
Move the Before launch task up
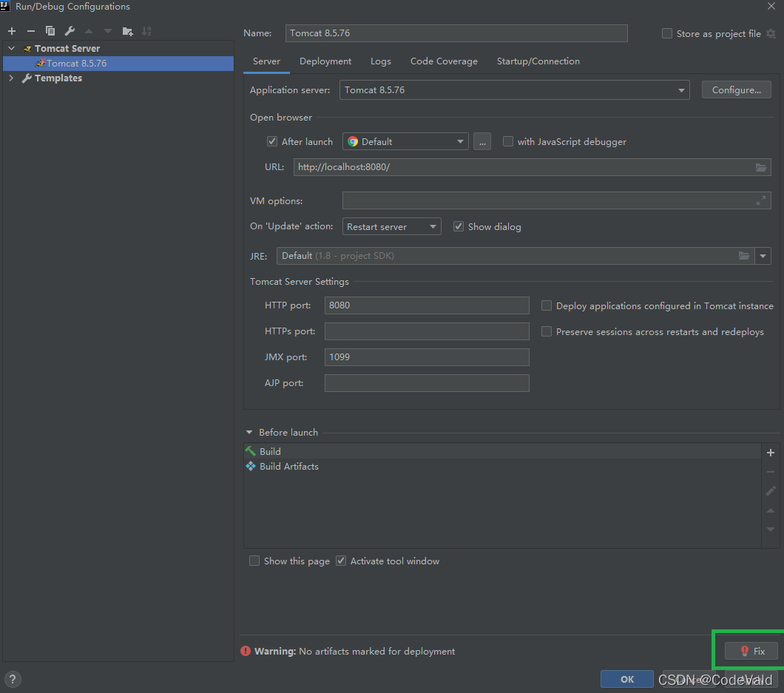(x=771, y=510)
